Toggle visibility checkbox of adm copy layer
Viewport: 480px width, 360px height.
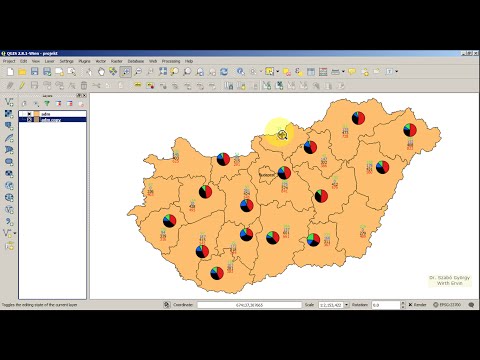(x=29, y=119)
